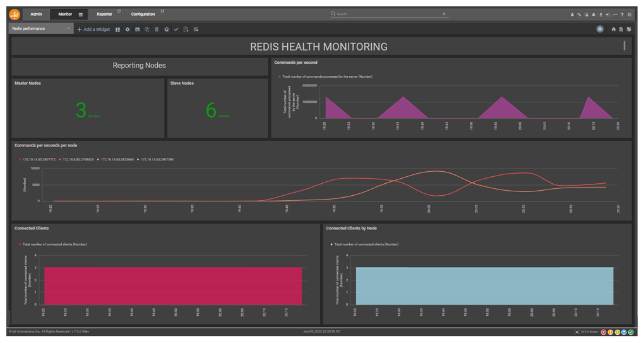Click the round blue plus button
Viewport: 644px width, 343px height.
600,29
